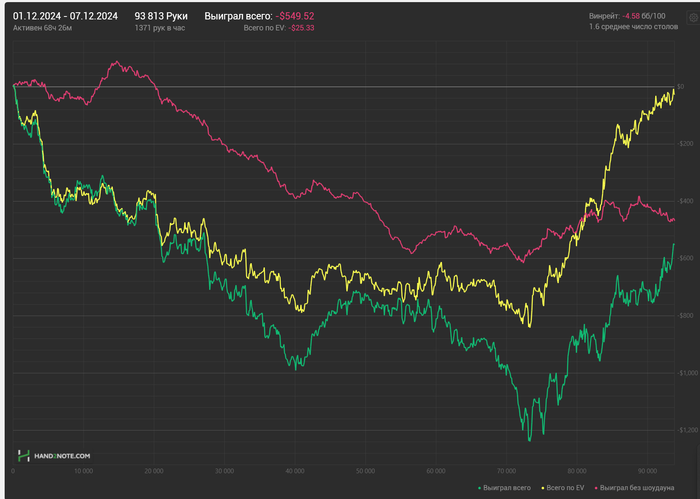Select the EV total value -$25.33

(301, 28)
